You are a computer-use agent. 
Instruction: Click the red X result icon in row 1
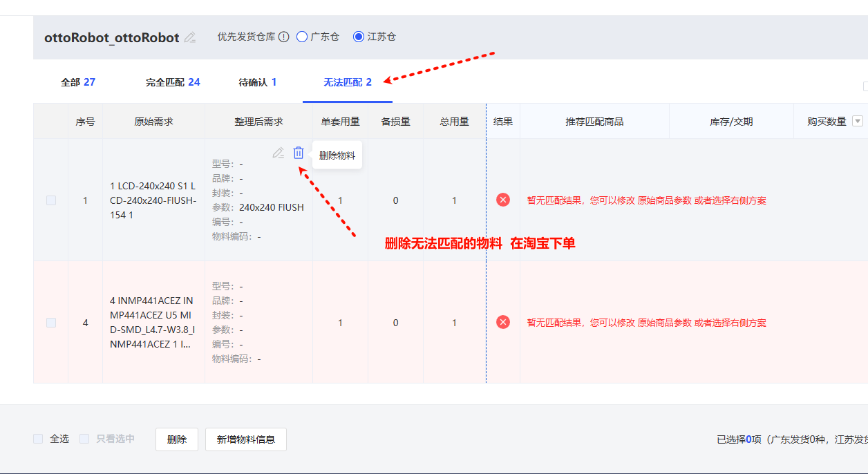(x=503, y=200)
